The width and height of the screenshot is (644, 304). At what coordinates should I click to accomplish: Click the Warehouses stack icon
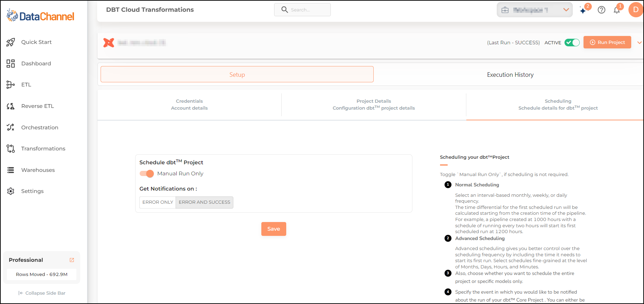click(x=11, y=170)
